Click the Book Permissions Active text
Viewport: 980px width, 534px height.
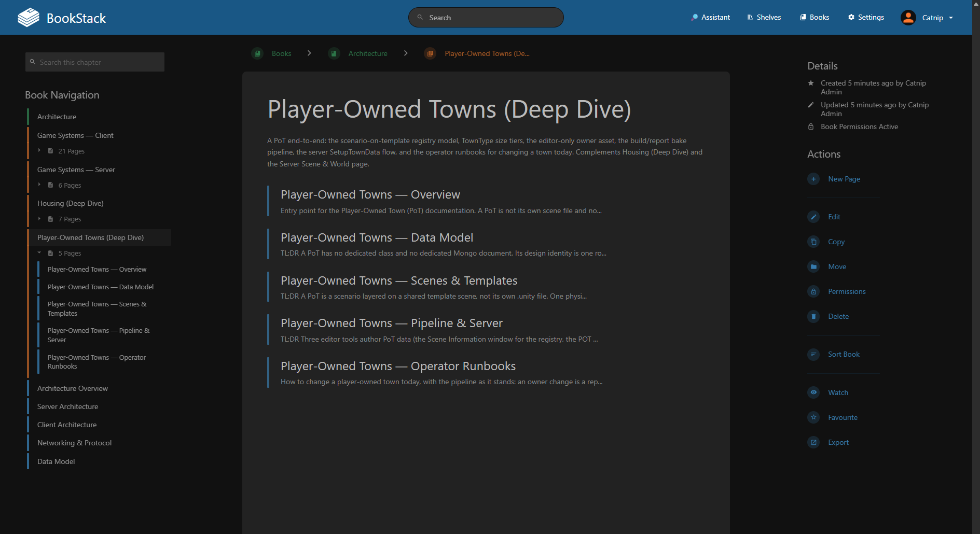(x=859, y=127)
